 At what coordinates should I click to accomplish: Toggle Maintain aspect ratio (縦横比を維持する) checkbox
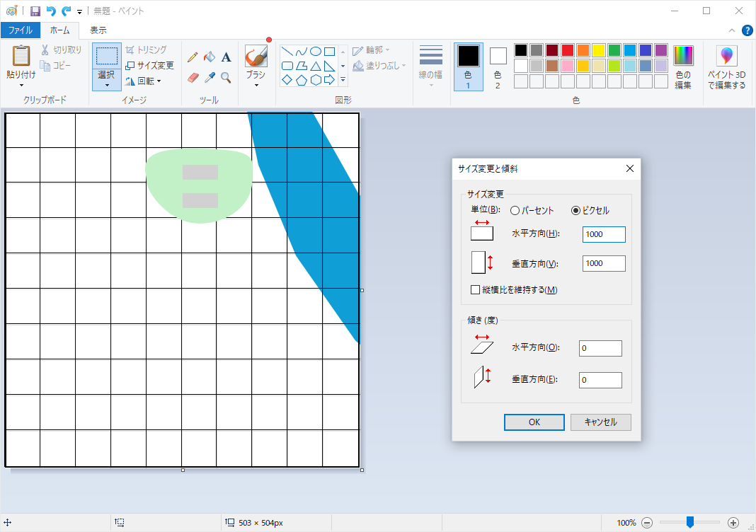click(x=476, y=289)
